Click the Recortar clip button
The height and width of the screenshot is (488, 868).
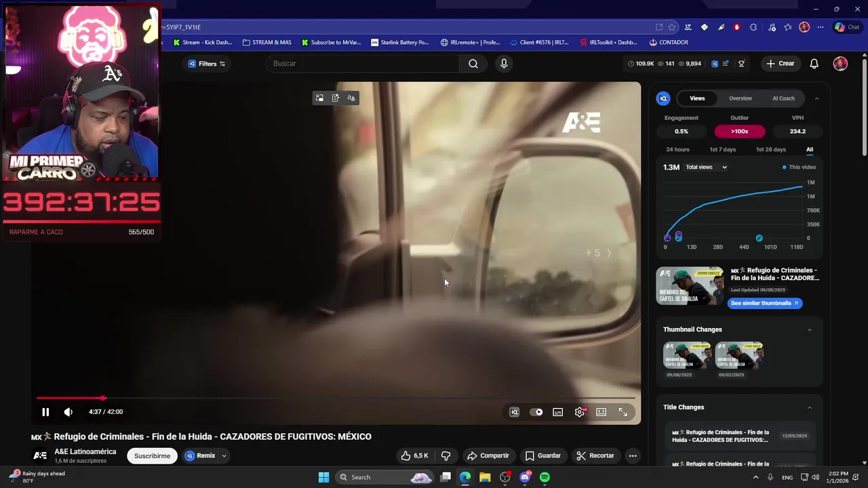595,456
